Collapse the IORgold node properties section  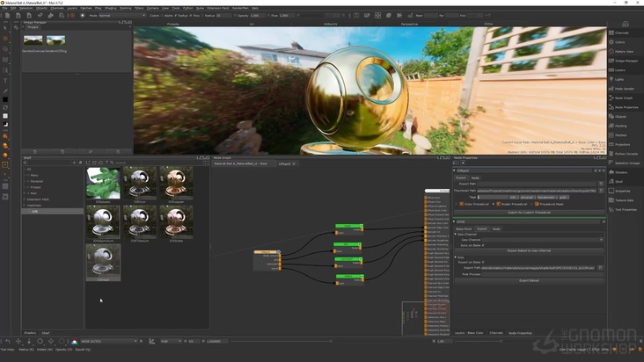pyautogui.click(x=455, y=170)
